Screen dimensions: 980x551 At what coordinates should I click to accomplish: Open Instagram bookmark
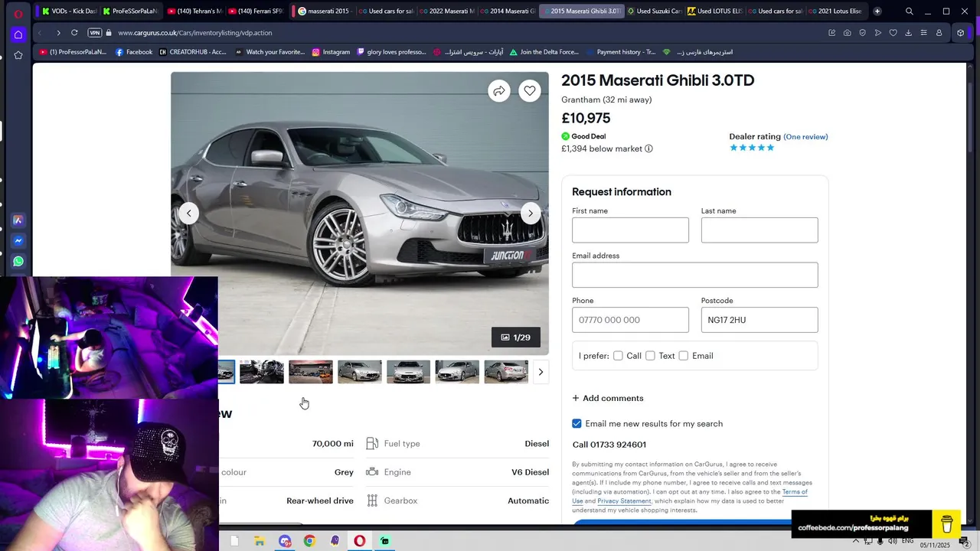[331, 52]
